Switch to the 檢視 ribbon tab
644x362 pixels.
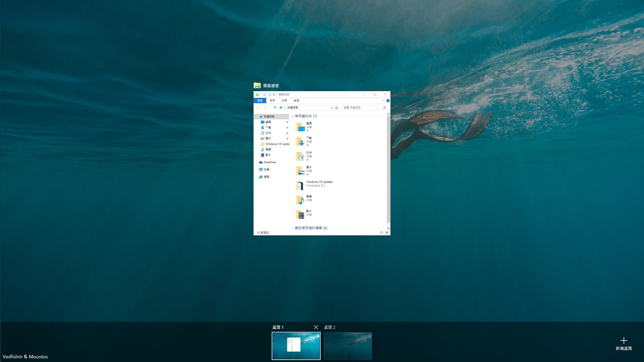[297, 101]
